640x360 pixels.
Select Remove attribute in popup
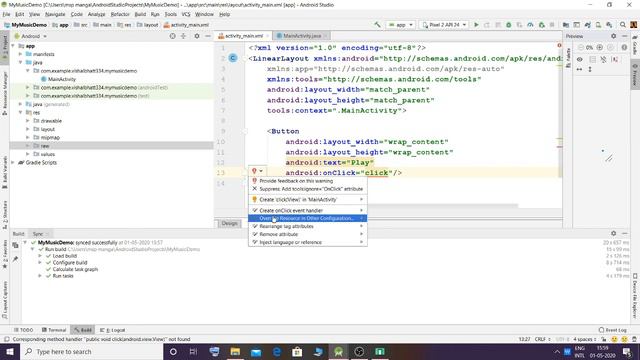tap(307, 234)
